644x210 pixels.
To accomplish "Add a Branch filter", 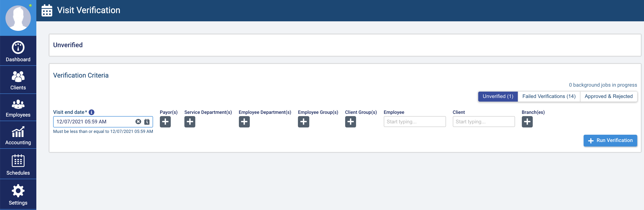I will point(527,122).
